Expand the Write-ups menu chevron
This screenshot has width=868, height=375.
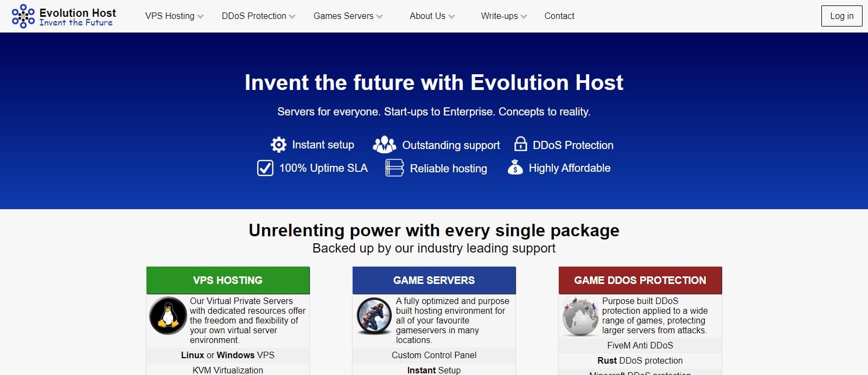pos(524,17)
